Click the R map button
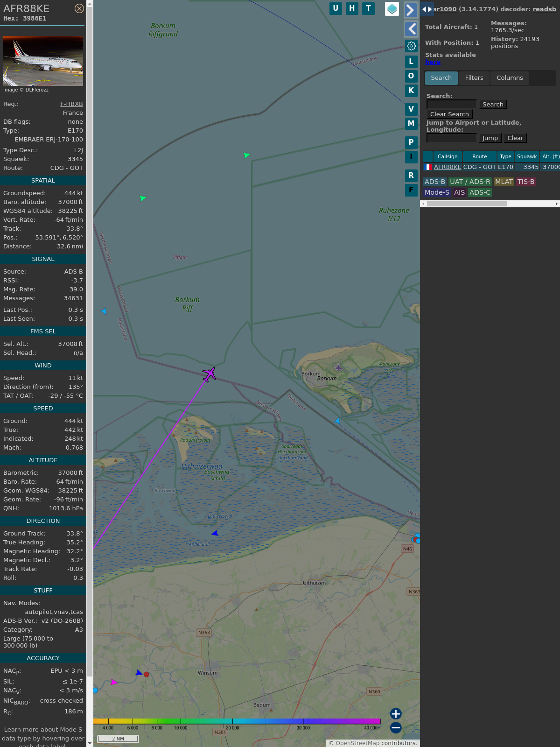The image size is (560, 747). (411, 176)
